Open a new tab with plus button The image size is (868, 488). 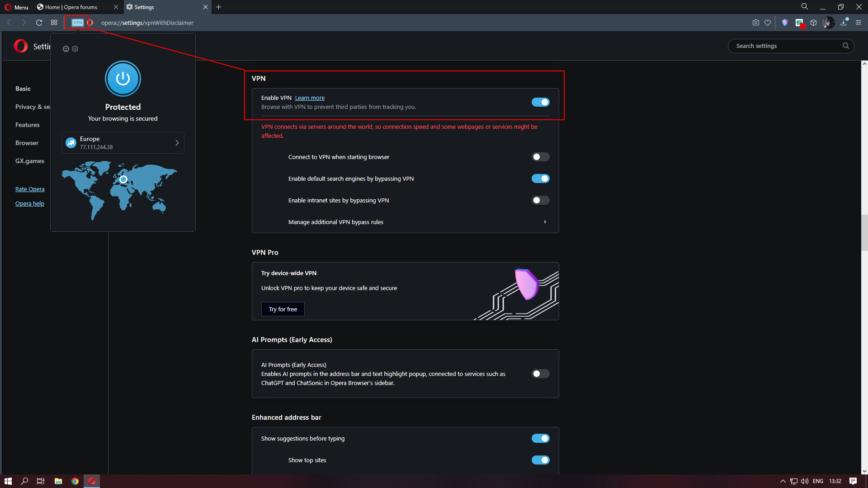(x=219, y=7)
